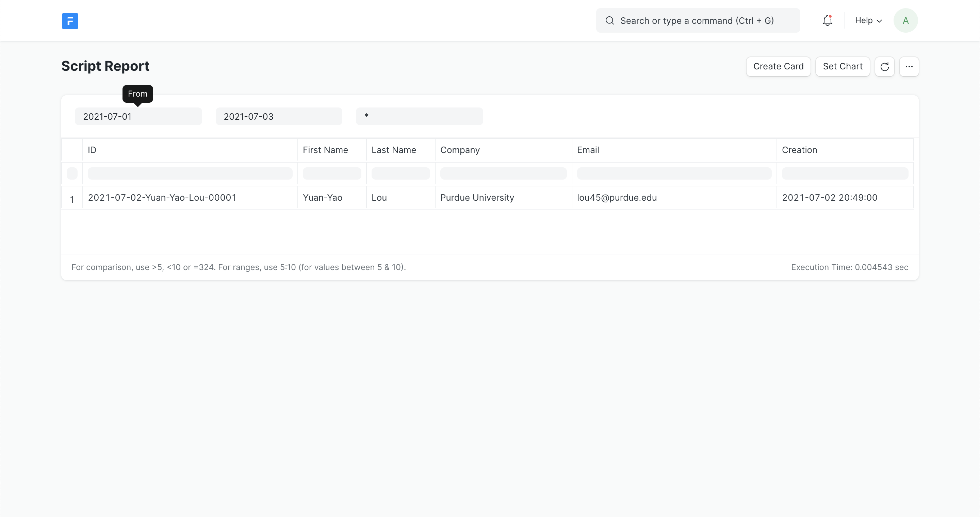Open the notifications bell icon
Image resolution: width=980 pixels, height=517 pixels.
827,20
